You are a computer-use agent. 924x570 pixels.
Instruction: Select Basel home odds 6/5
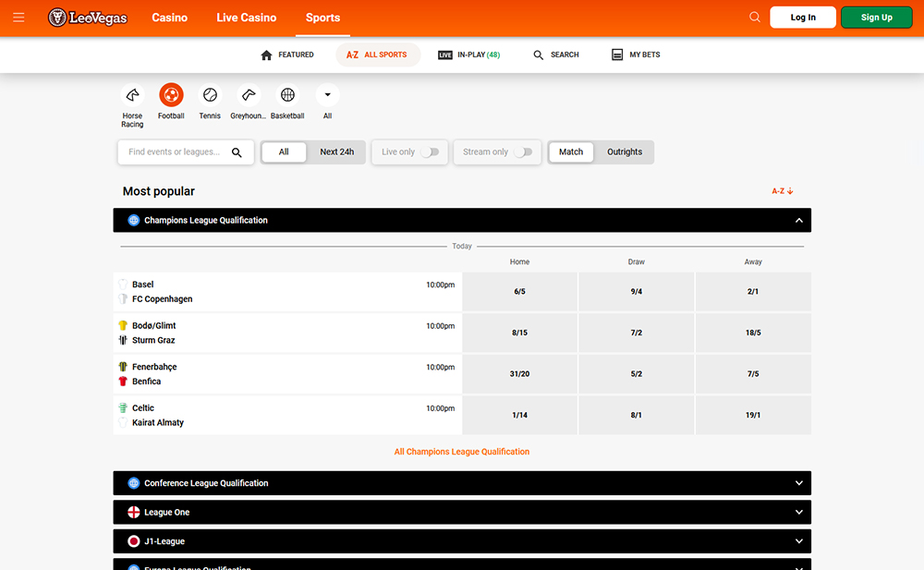click(x=519, y=292)
